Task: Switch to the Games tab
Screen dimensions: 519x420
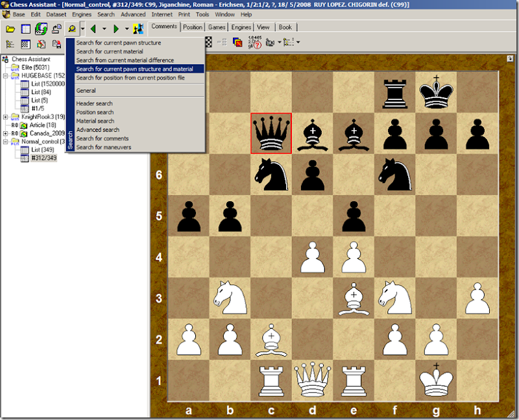Action: click(x=217, y=27)
